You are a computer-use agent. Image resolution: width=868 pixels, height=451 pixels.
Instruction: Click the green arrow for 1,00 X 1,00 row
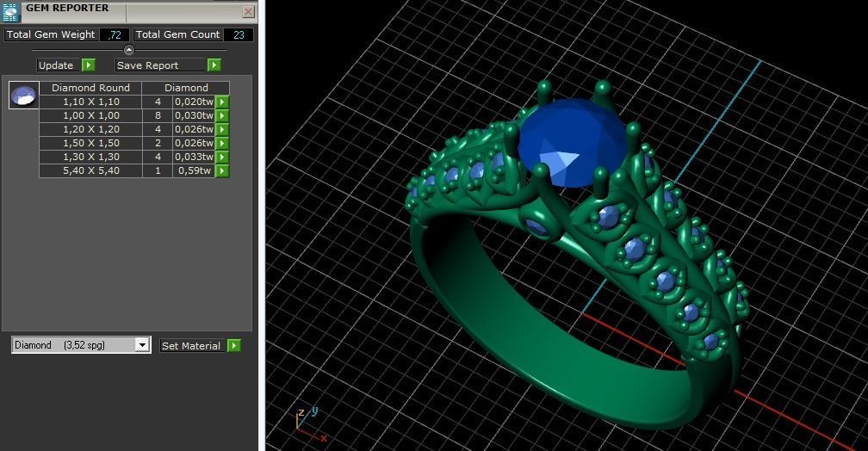[222, 115]
